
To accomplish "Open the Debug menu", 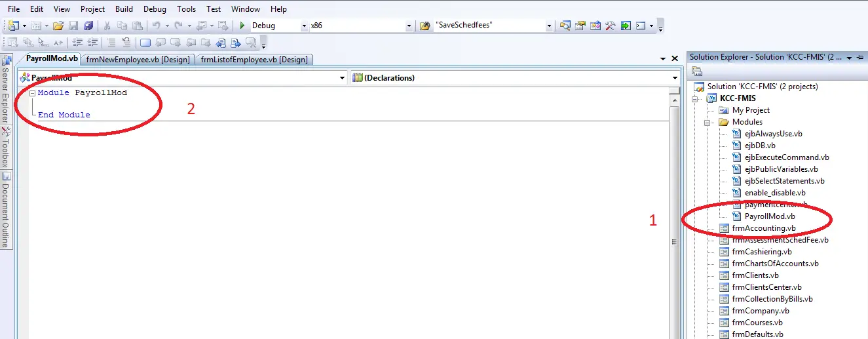I will tap(155, 9).
